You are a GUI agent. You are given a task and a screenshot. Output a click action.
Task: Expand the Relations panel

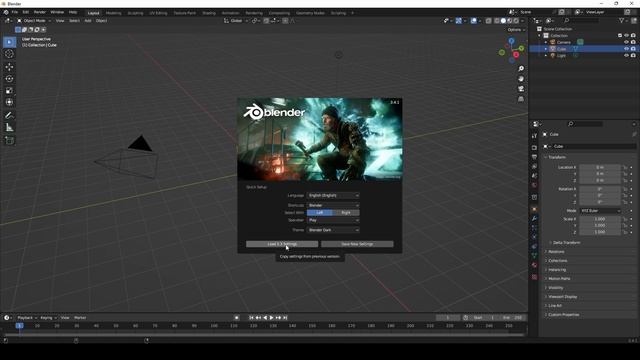[556, 251]
